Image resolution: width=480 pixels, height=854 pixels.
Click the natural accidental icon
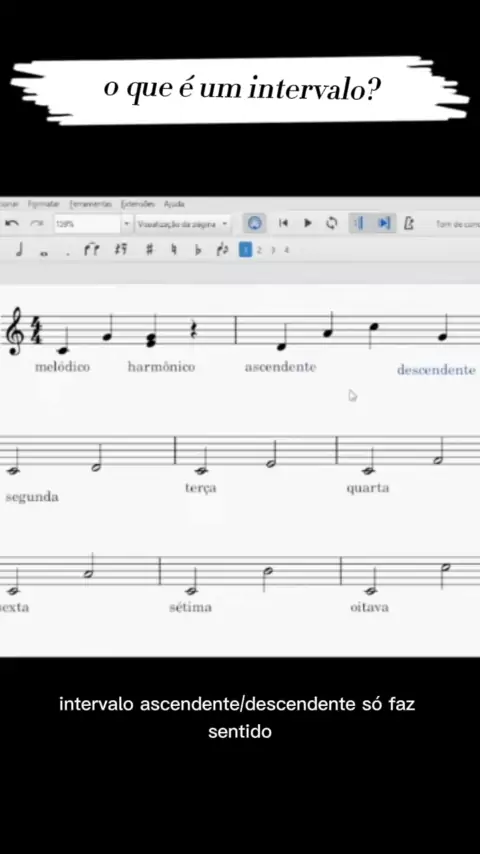[174, 250]
